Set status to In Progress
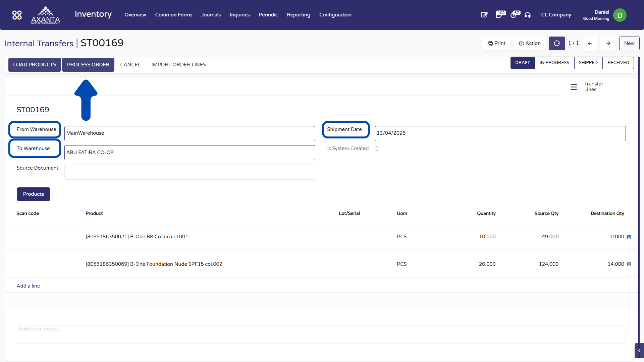Screen dimensions: 644x362 [554, 63]
